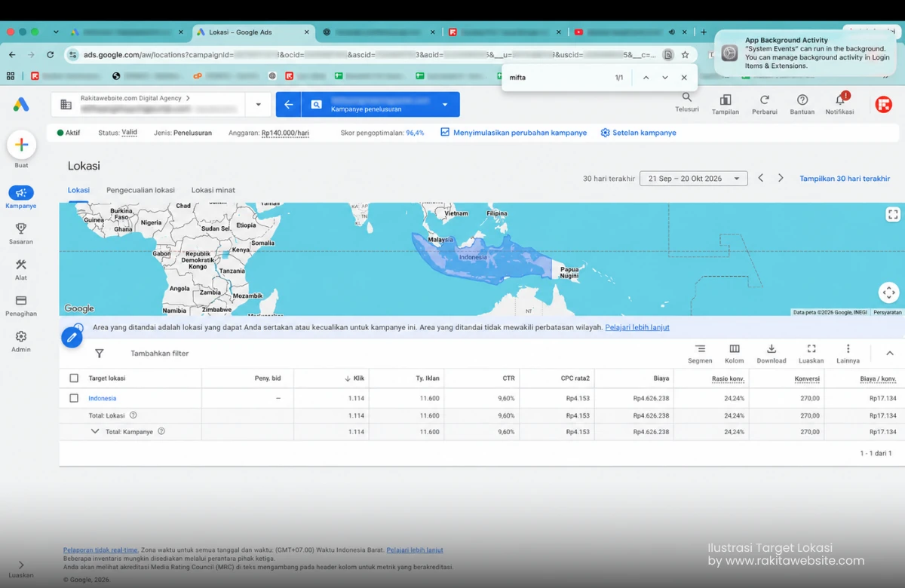Click the Tambahkan filter field
Screen dimensions: 905x588
coord(160,353)
